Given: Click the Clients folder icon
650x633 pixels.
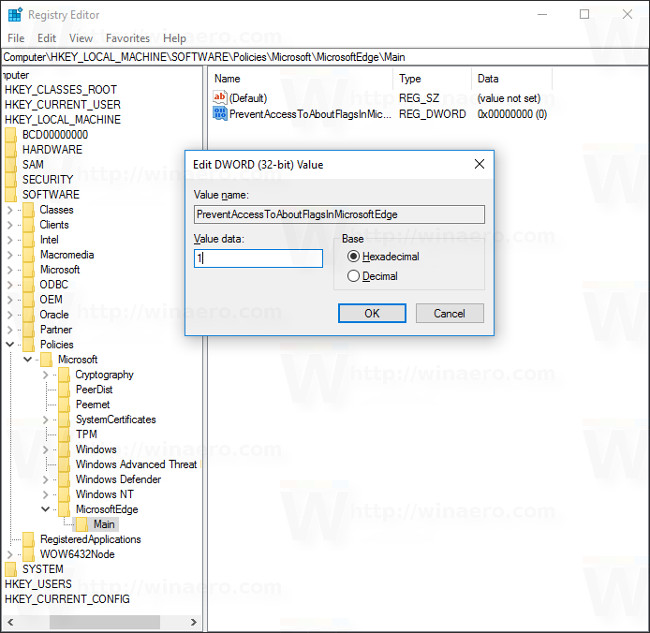Looking at the screenshot, I should point(28,225).
